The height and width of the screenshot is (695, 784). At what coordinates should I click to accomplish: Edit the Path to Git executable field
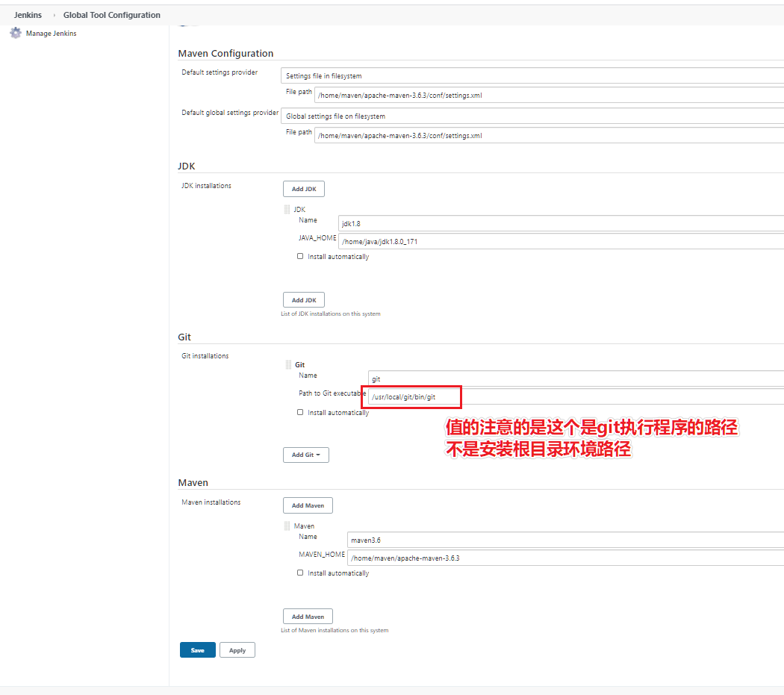(x=576, y=397)
